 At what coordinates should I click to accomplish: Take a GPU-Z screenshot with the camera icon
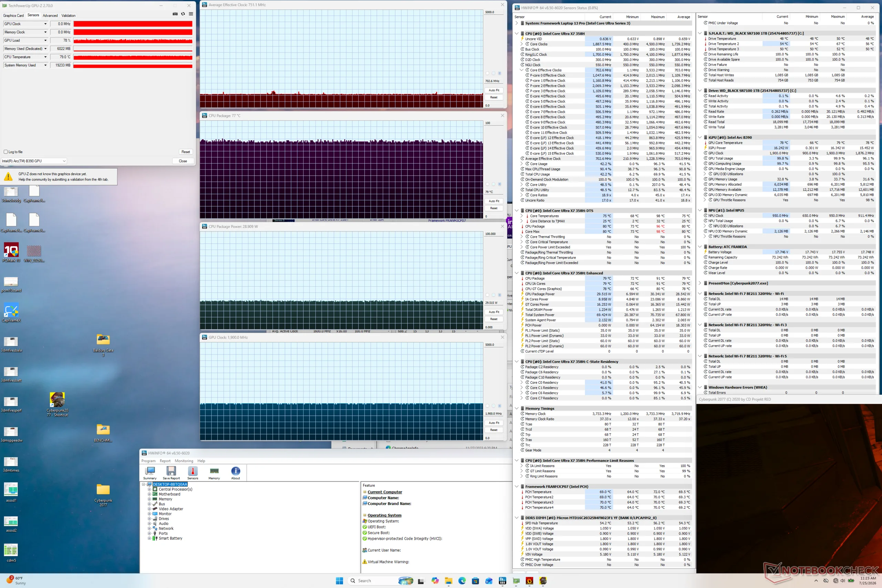tap(175, 14)
